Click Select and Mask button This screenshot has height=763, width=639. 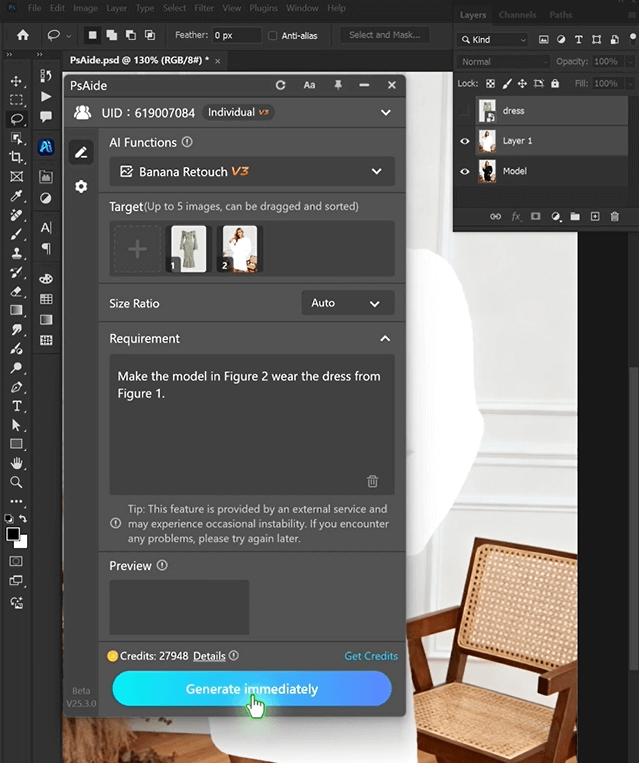[x=384, y=35]
